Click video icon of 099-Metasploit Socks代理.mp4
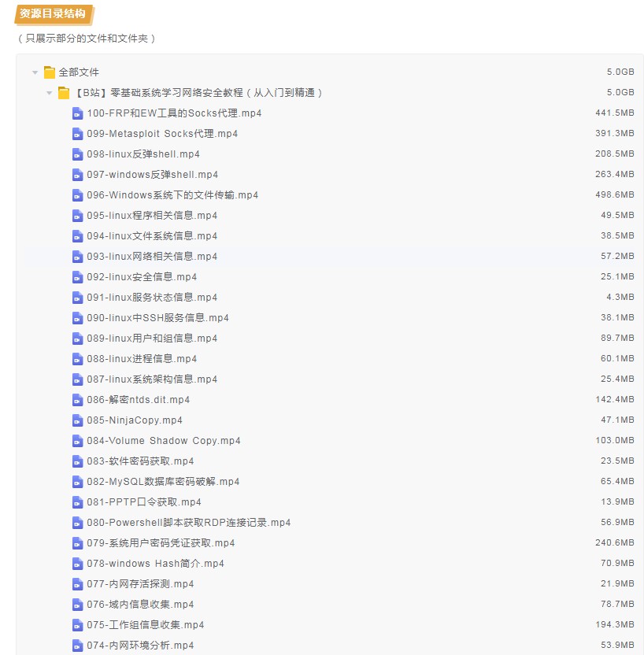This screenshot has height=655, width=644. pos(78,134)
